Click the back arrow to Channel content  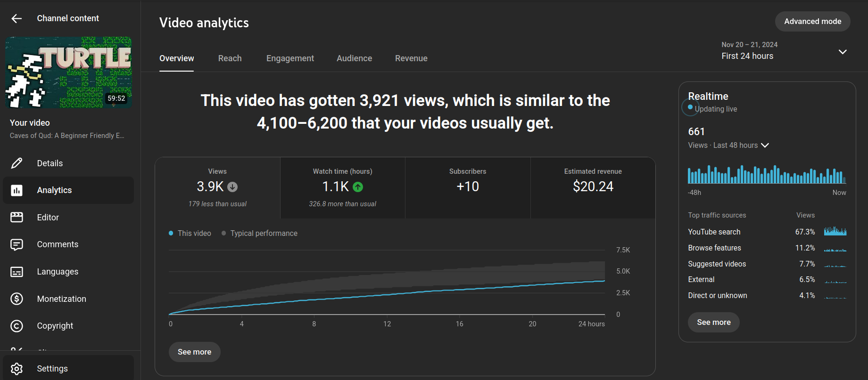coord(17,18)
